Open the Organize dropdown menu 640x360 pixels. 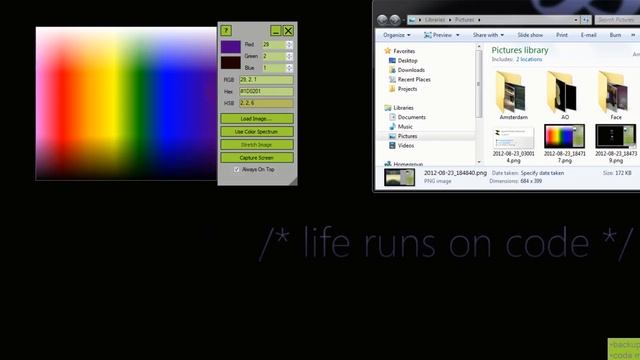point(397,35)
